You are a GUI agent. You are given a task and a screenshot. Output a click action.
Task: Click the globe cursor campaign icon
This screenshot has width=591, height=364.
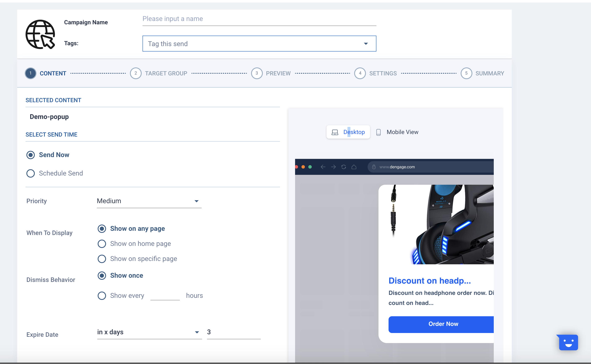(x=40, y=34)
